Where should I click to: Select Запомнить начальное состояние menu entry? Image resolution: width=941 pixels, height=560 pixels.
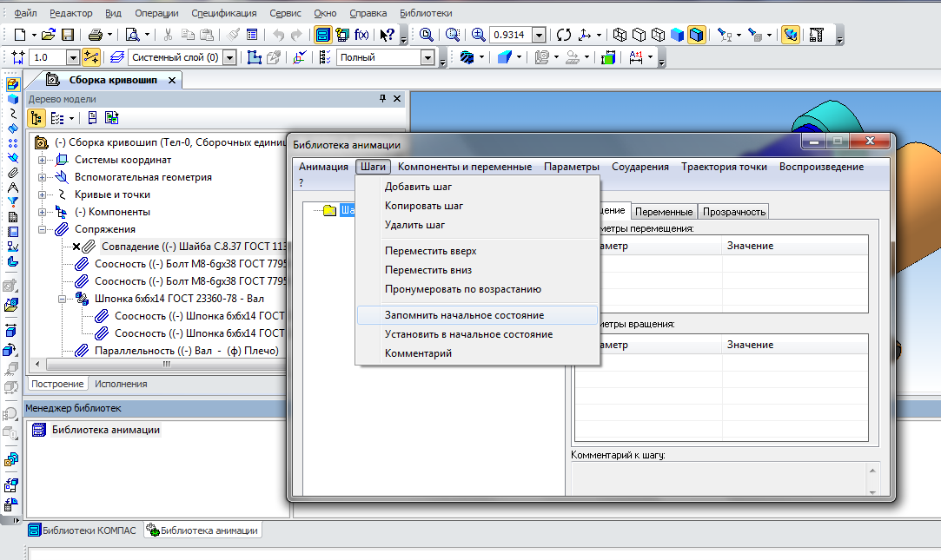pos(464,315)
